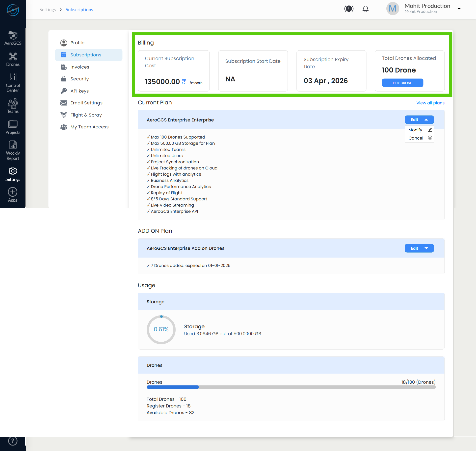Click the 'Total Drones - 100' line
Screen dimensions: 476x451
tap(166, 399)
